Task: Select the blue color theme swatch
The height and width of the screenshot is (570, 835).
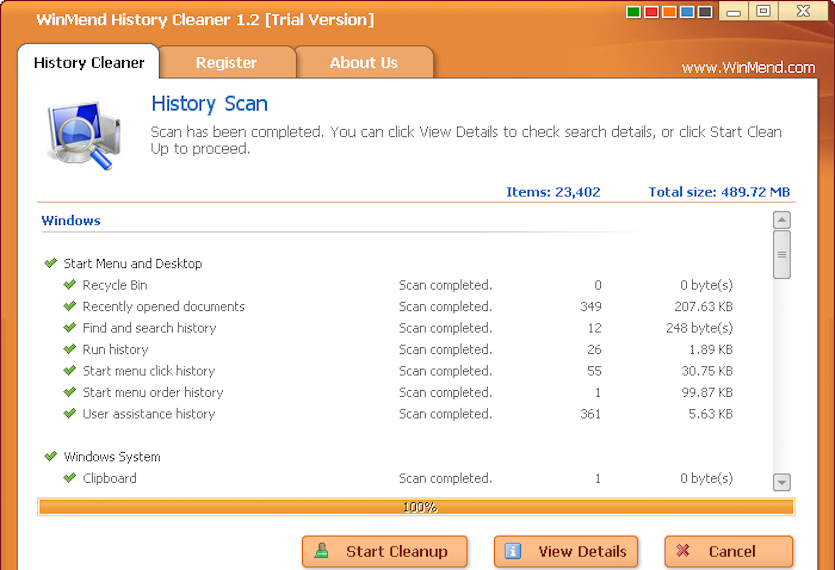Action: pos(687,12)
